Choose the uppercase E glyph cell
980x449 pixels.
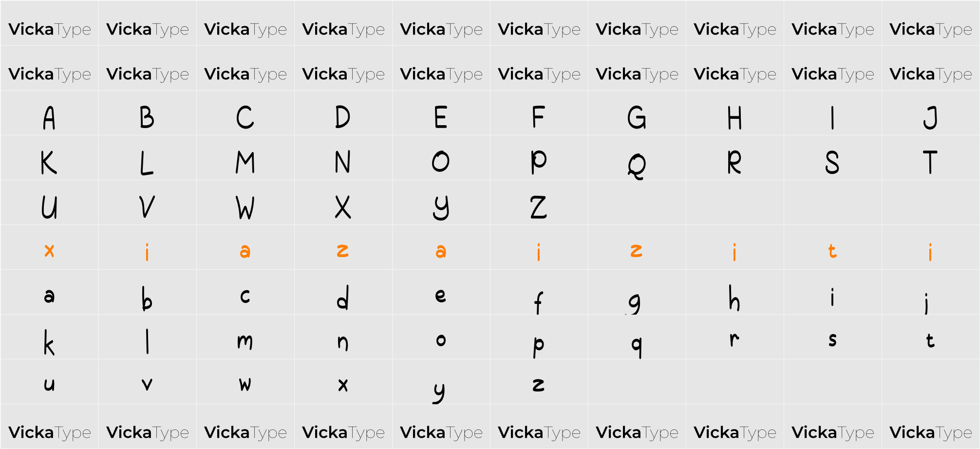tap(440, 118)
